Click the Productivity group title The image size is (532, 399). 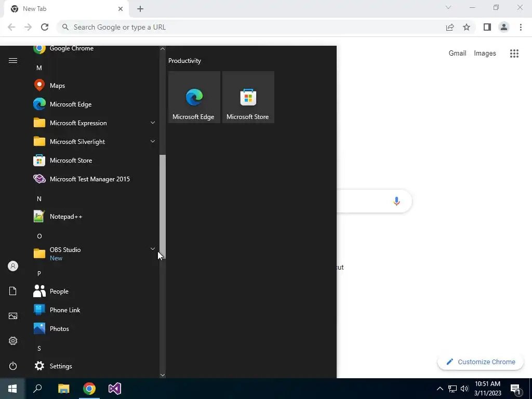point(184,61)
